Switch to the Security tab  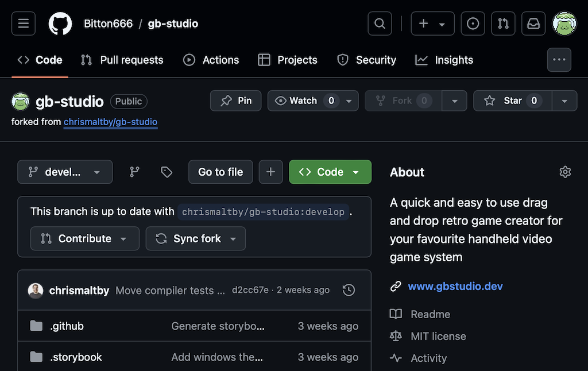point(366,60)
